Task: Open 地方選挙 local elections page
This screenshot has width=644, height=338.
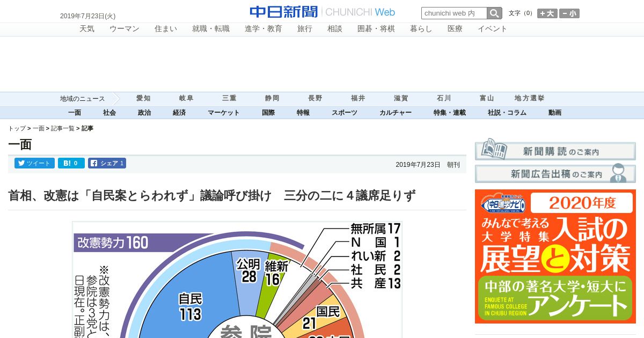Action: (530, 98)
